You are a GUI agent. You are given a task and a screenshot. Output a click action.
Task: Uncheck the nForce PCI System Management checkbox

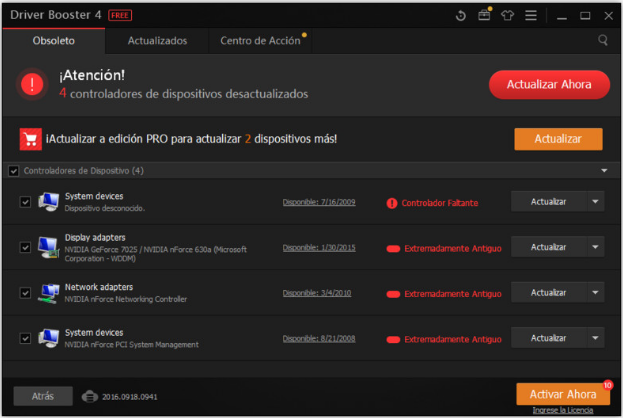tap(25, 339)
